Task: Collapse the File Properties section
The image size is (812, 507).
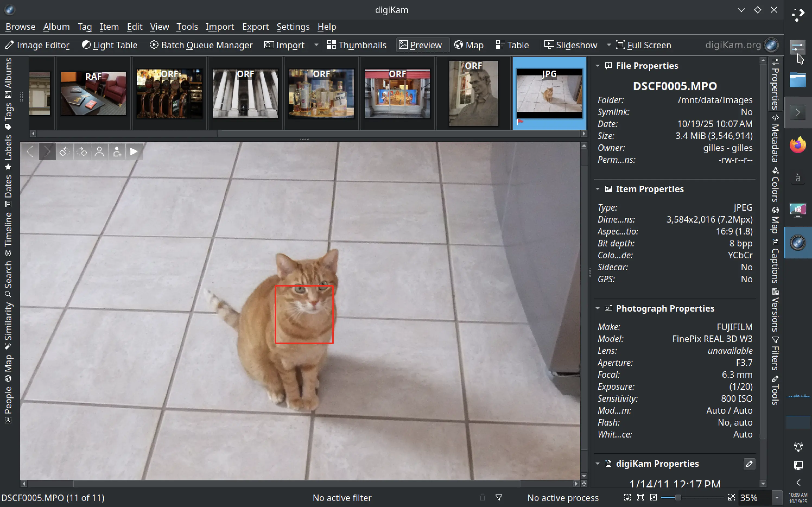Action: tap(598, 66)
